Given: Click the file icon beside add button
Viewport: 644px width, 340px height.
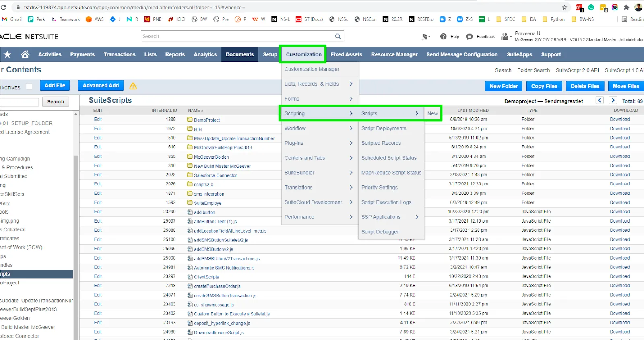Looking at the screenshot, I should coord(190,212).
